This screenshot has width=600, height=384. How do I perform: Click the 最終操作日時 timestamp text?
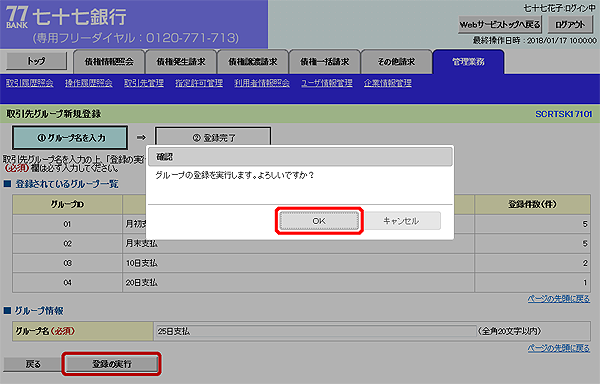pos(535,41)
